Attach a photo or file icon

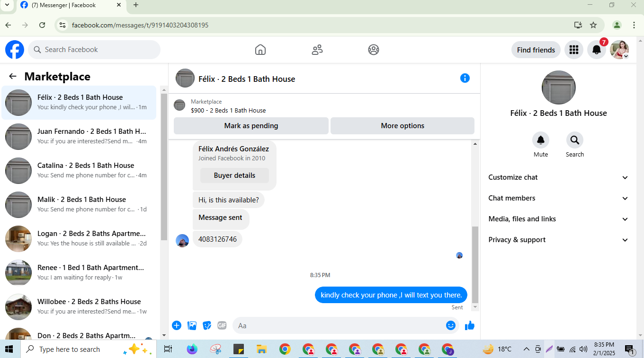pos(192,325)
